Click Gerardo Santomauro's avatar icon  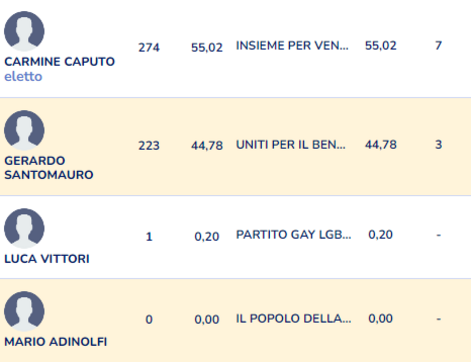click(x=24, y=130)
